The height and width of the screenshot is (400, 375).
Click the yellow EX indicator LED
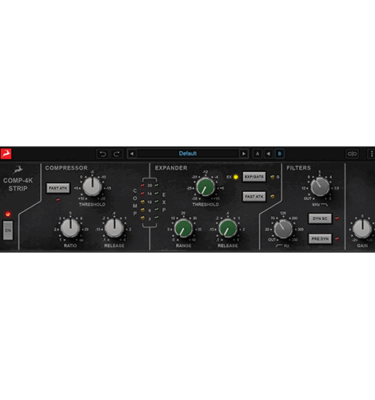[x=236, y=177]
